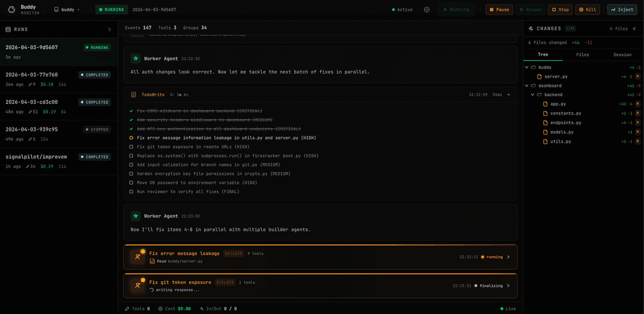Click the disabled Running button
This screenshot has width=644, height=314.
[x=456, y=10]
